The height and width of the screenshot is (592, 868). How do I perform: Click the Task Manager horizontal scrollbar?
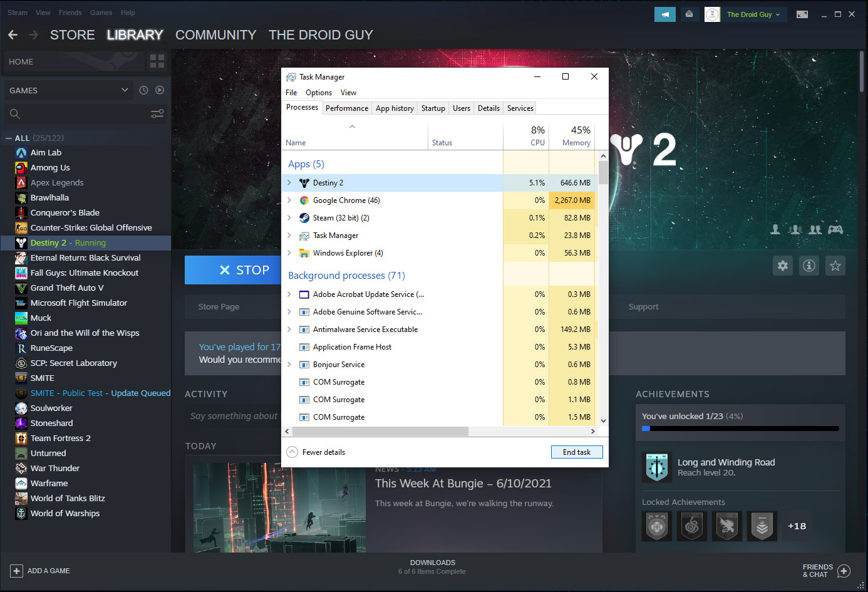380,432
